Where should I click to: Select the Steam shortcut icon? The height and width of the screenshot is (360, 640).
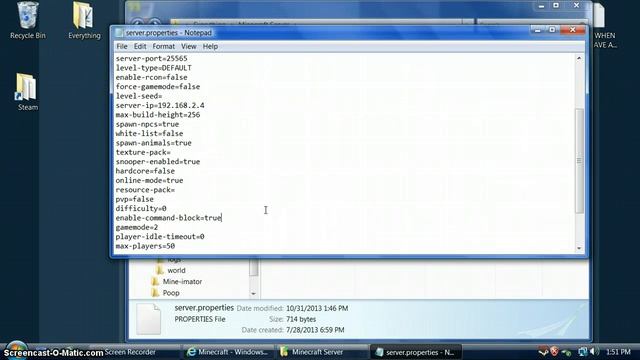click(x=27, y=92)
